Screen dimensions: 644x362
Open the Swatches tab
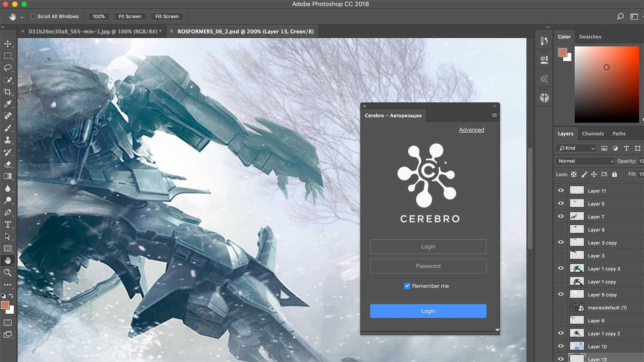click(x=590, y=37)
